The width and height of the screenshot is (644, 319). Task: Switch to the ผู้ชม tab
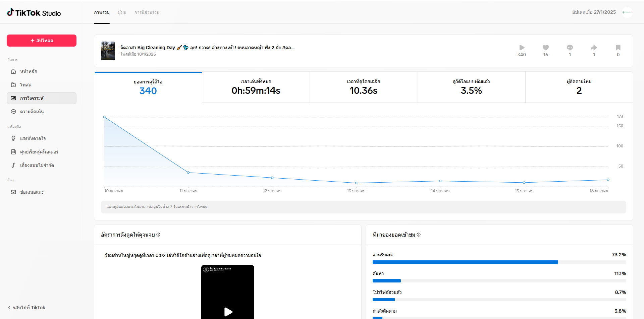point(122,12)
